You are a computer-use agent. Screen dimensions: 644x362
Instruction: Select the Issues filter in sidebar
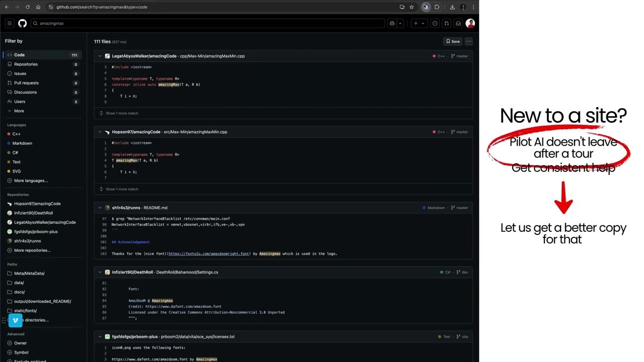(x=42, y=73)
